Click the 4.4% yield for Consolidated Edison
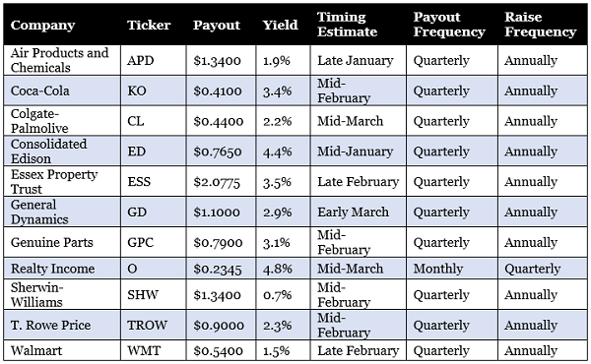Image resolution: width=591 pixels, height=364 pixels. tap(278, 152)
